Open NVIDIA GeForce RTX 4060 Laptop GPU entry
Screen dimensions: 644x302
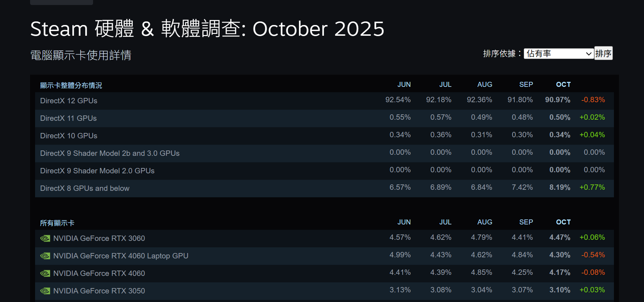[x=121, y=256]
